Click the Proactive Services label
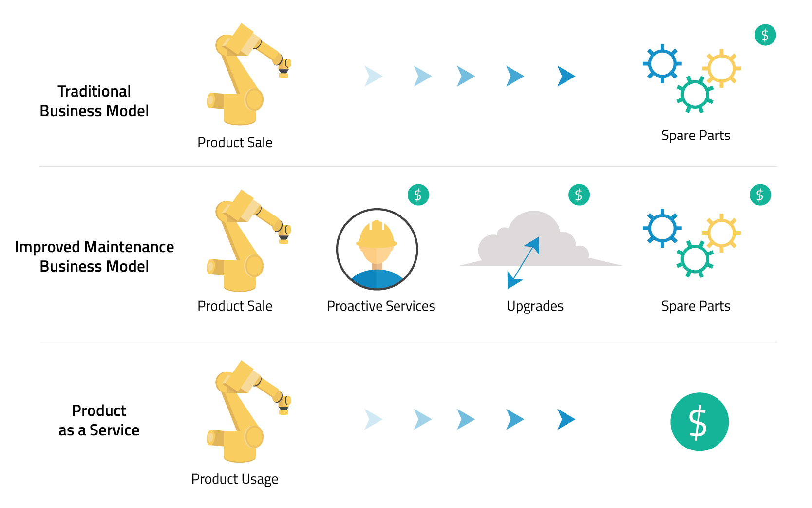The width and height of the screenshot is (812, 508). 381,306
